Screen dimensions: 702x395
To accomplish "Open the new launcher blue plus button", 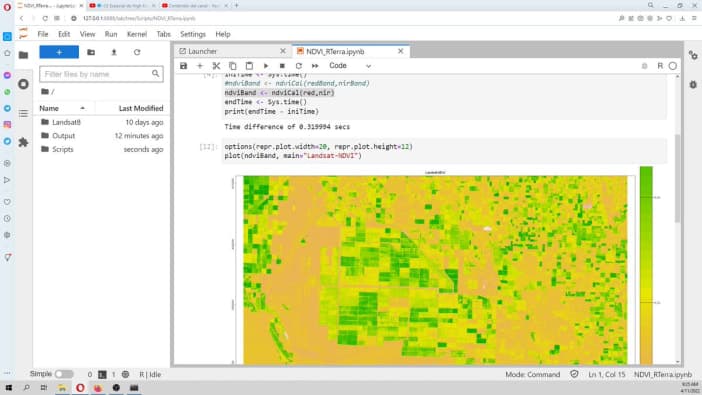I will coord(59,52).
